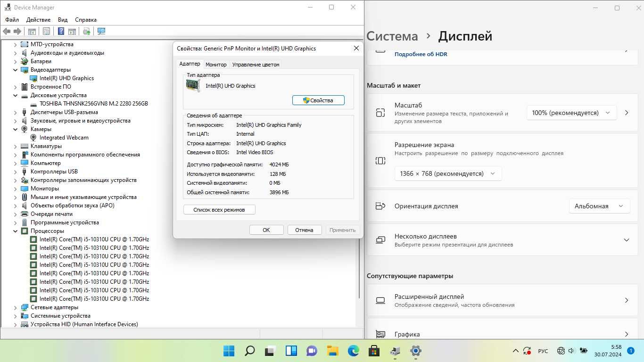Viewport: 644px width, 362px height.
Task: Show hidden tray icons chevron
Action: (516, 351)
